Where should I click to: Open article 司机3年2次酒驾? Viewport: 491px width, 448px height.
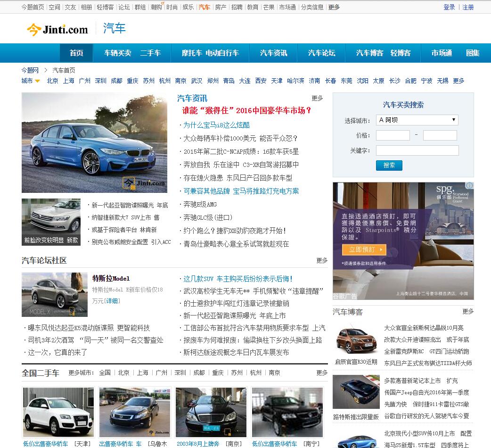pyautogui.click(x=96, y=340)
